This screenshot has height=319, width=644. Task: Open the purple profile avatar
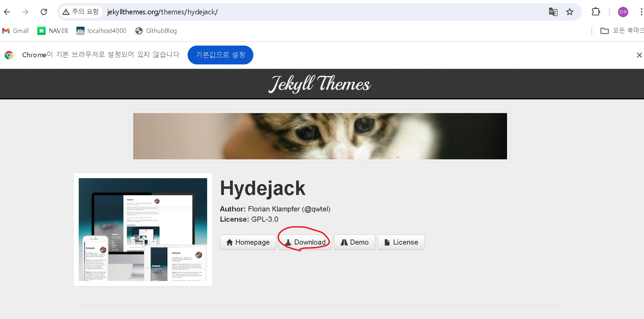(x=623, y=12)
